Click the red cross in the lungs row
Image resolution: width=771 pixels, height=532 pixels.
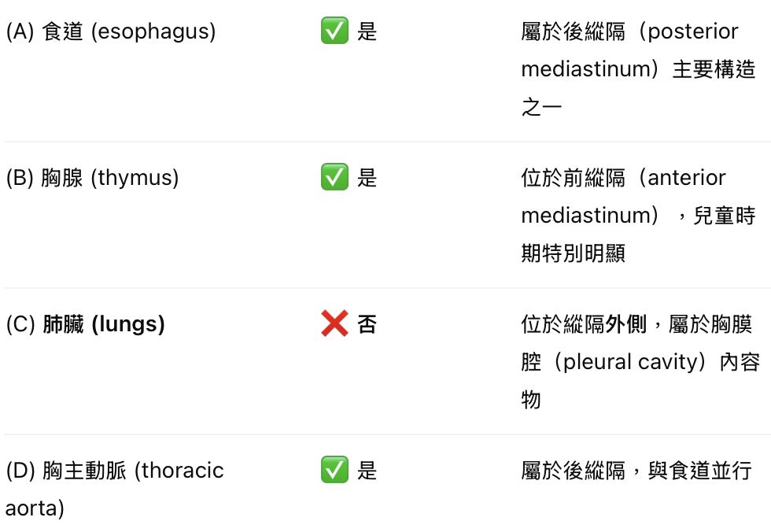334,323
